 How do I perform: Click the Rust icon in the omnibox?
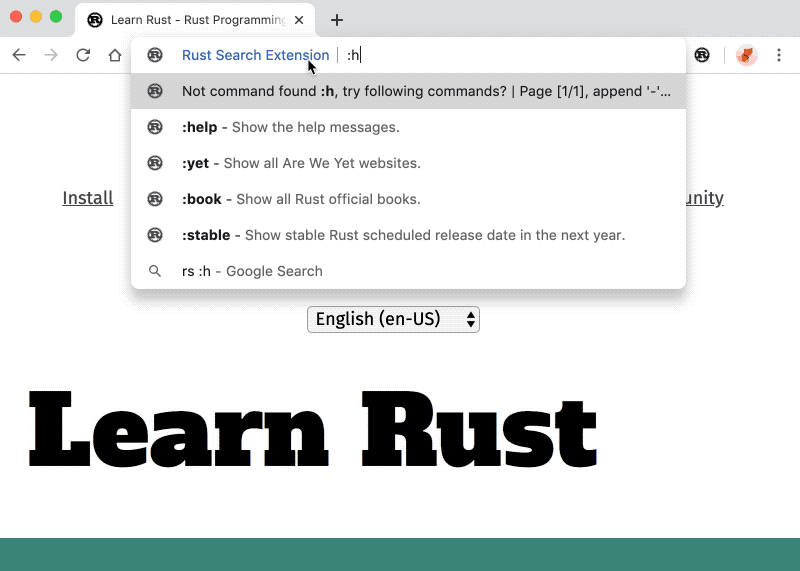click(x=155, y=55)
